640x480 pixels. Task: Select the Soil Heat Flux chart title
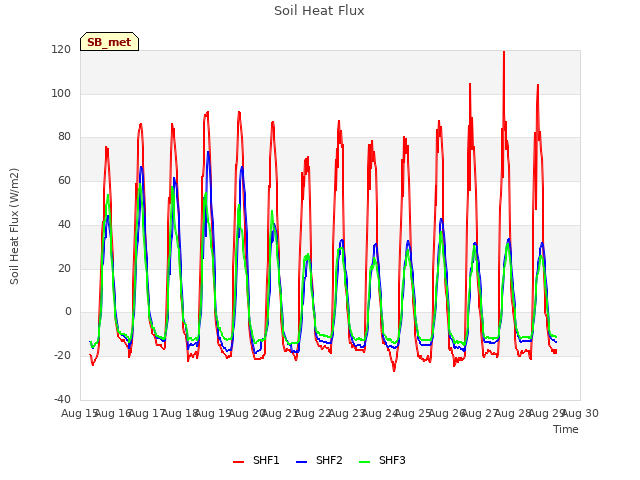click(319, 11)
